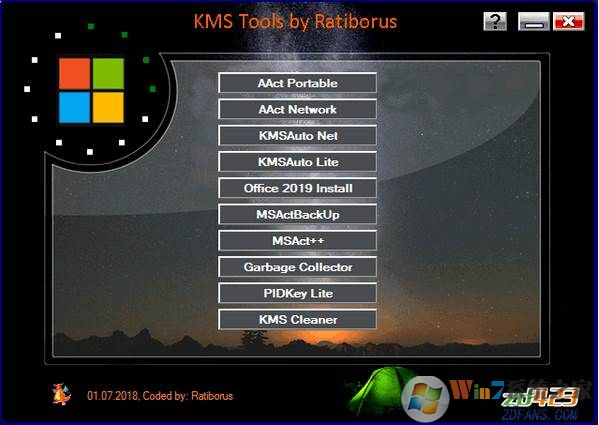Viewport: 599px width, 425px height.
Task: Run KMS Cleaner
Action: click(x=297, y=320)
